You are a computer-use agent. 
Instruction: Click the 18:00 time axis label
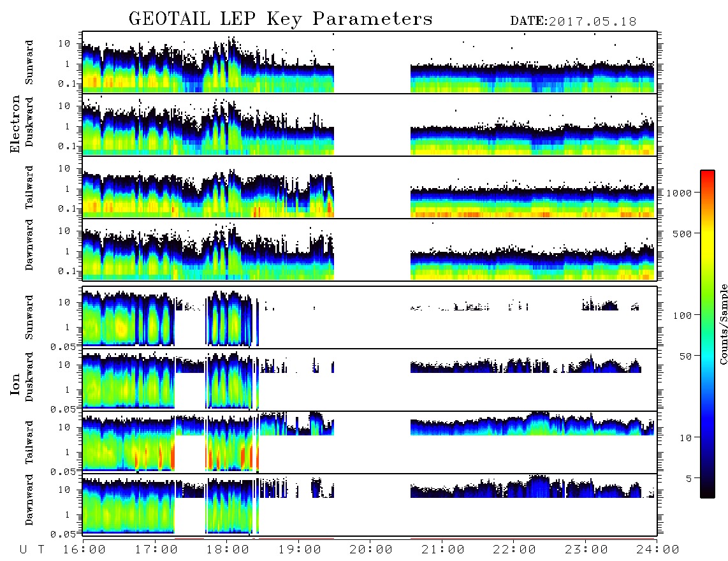pyautogui.click(x=228, y=550)
